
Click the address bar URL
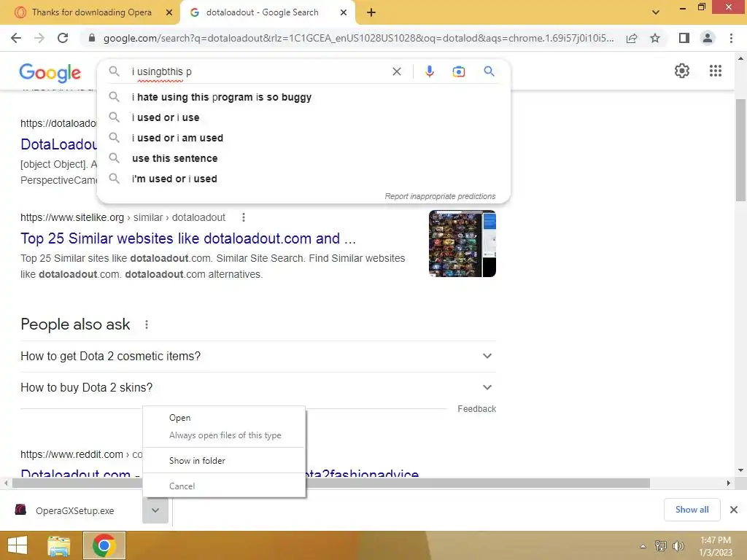(x=358, y=38)
